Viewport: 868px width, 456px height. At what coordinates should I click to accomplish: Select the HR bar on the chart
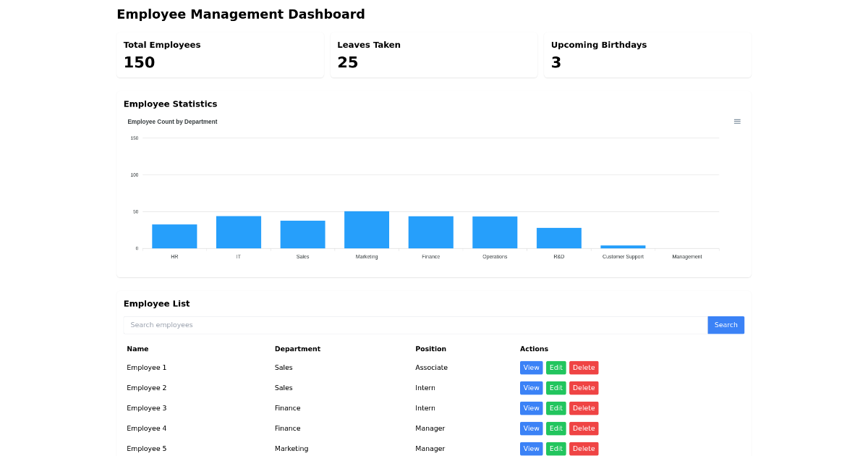click(x=174, y=235)
